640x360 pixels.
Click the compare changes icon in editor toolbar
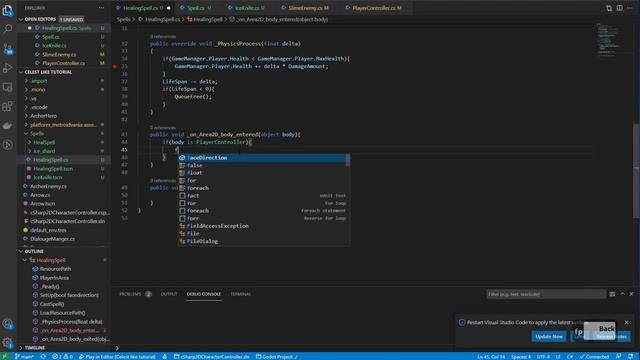(609, 8)
